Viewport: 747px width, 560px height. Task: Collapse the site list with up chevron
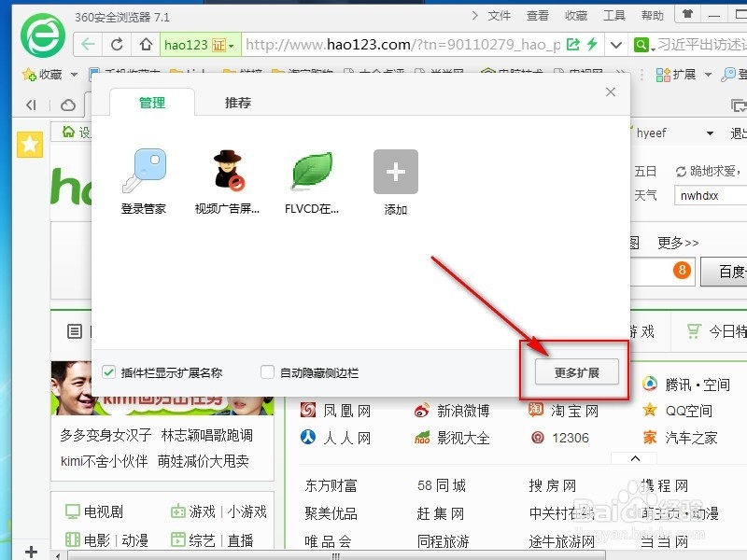point(635,458)
